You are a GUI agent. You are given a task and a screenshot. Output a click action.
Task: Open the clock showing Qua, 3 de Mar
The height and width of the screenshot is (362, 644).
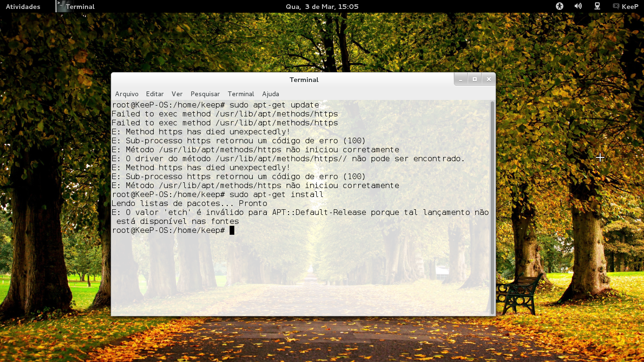[x=322, y=7]
